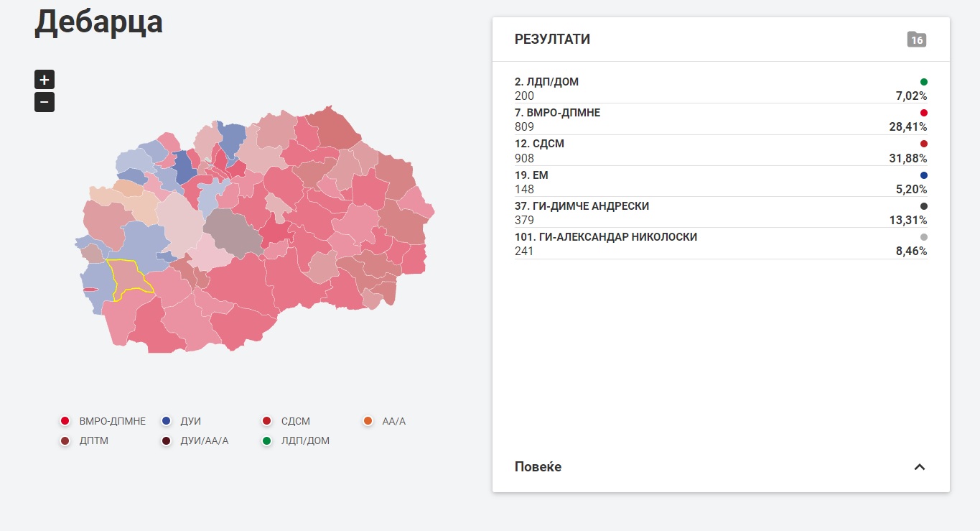Click the 12. СДСМ result row

(x=721, y=150)
